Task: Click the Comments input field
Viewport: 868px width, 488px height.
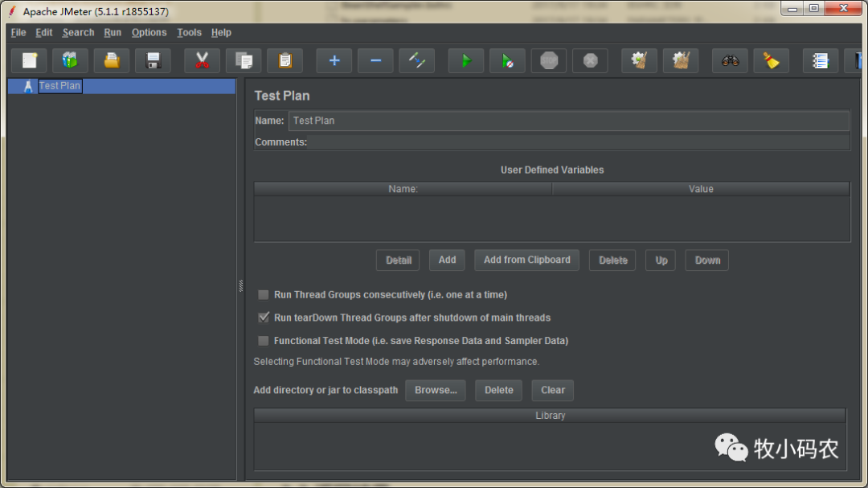Action: [x=579, y=142]
